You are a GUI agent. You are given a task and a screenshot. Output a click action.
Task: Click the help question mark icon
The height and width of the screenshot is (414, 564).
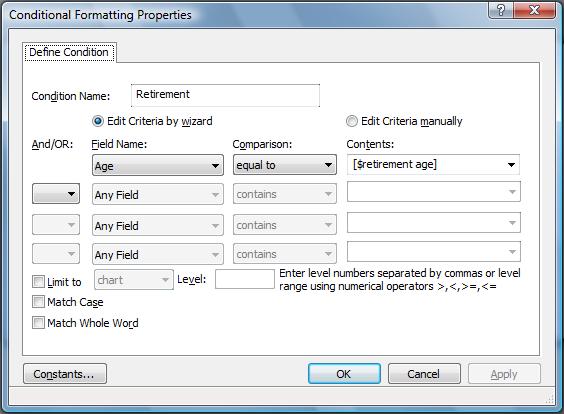pos(501,10)
